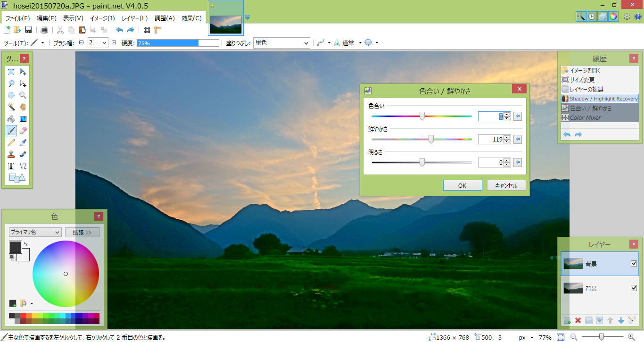
Task: Pick the Eraser tool
Action: [23, 131]
